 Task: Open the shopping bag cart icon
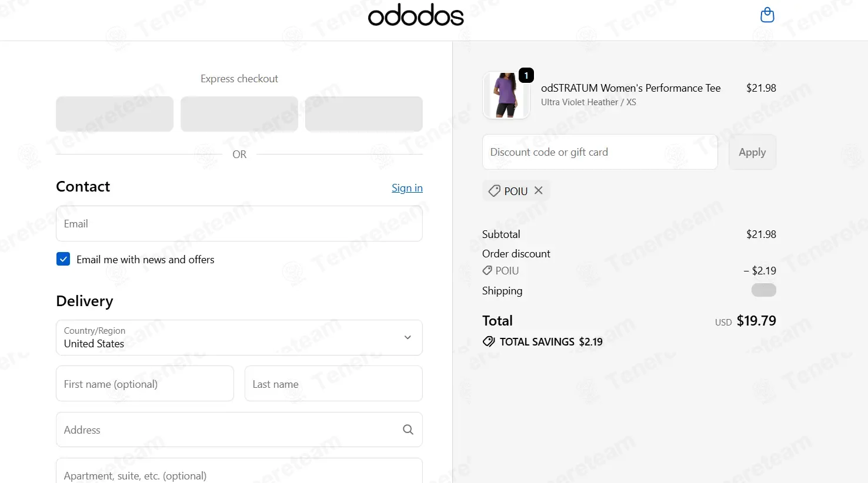pos(767,15)
